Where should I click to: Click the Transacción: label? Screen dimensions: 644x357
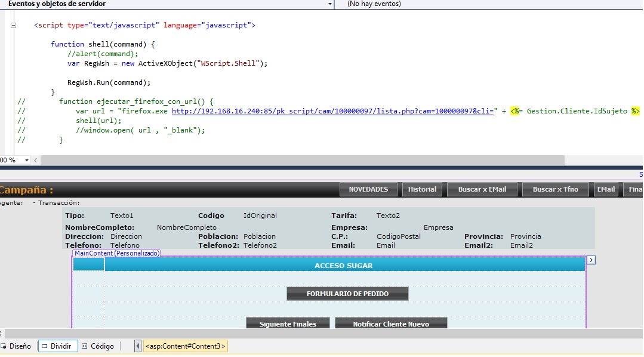[x=58, y=203]
